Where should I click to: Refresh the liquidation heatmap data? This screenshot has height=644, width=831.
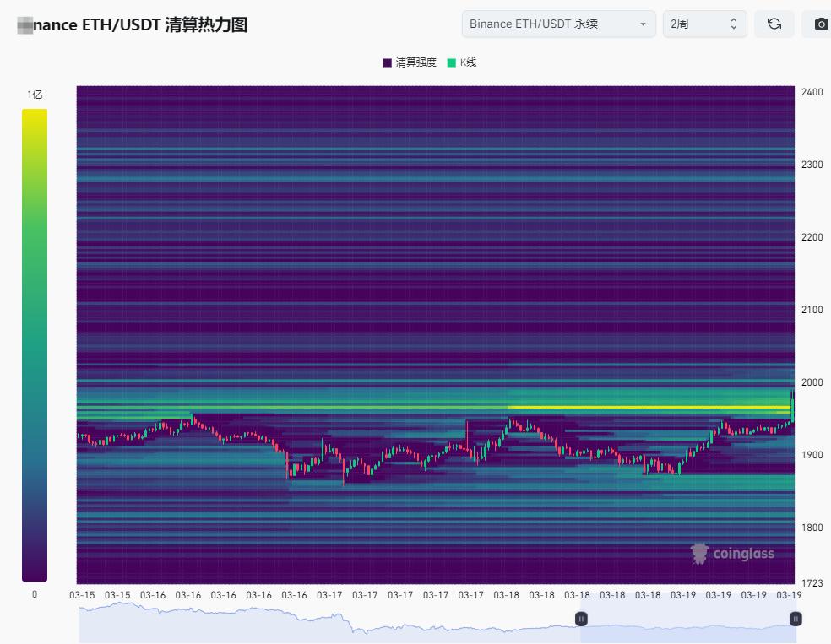(774, 24)
